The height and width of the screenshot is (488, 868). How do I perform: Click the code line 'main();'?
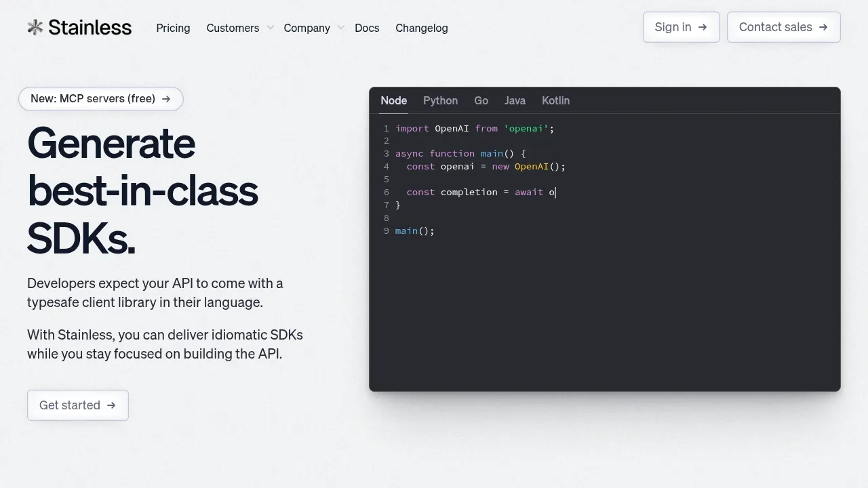point(415,231)
